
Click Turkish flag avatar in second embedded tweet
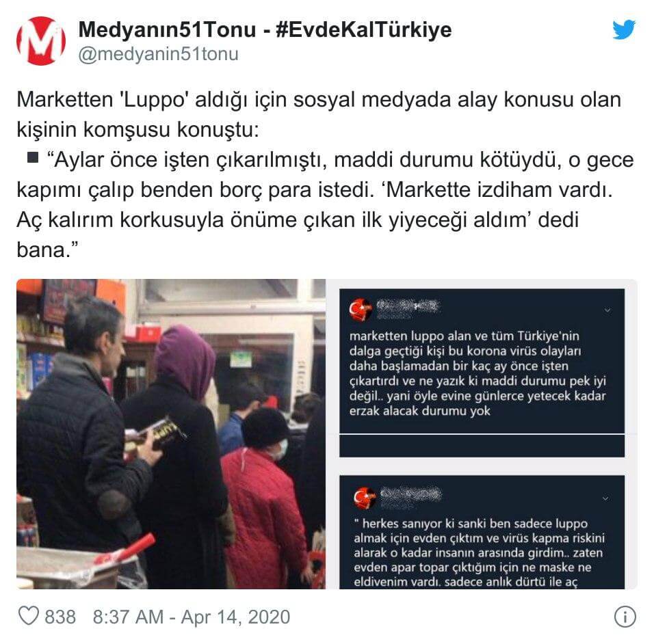(x=365, y=498)
